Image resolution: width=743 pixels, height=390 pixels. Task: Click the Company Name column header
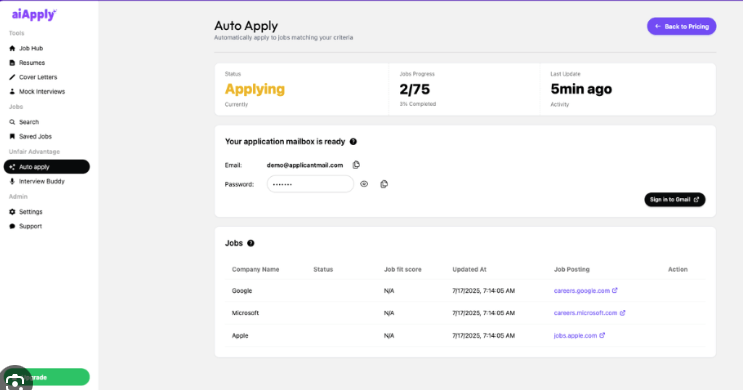click(255, 269)
